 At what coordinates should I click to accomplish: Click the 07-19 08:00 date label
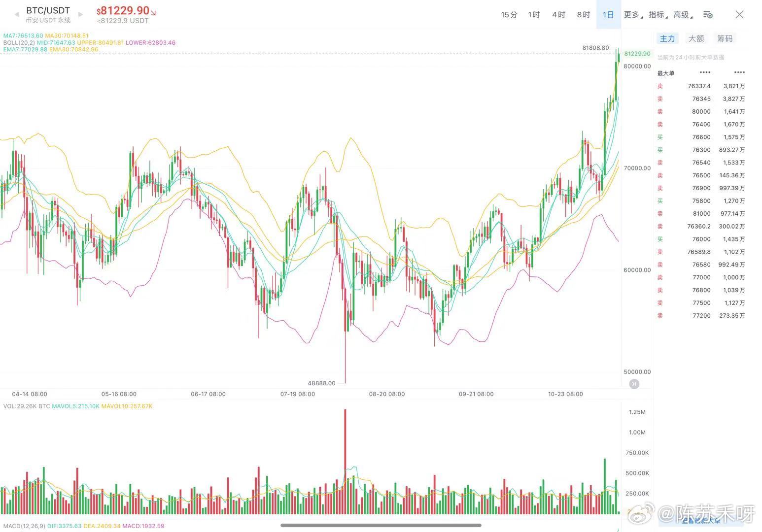pos(298,394)
